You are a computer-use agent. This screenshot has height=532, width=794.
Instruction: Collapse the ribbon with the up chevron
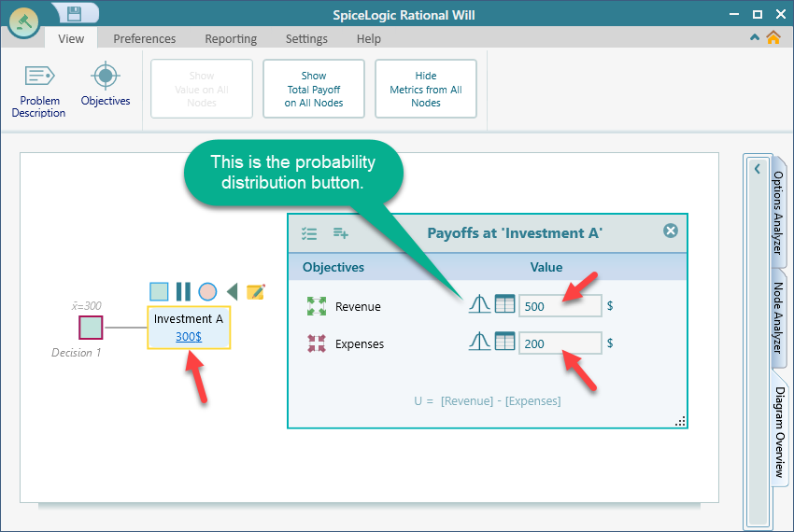pos(755,38)
